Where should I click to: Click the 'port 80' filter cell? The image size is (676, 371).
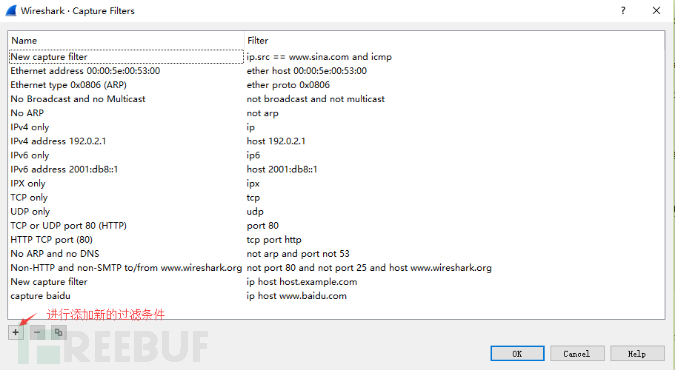263,226
